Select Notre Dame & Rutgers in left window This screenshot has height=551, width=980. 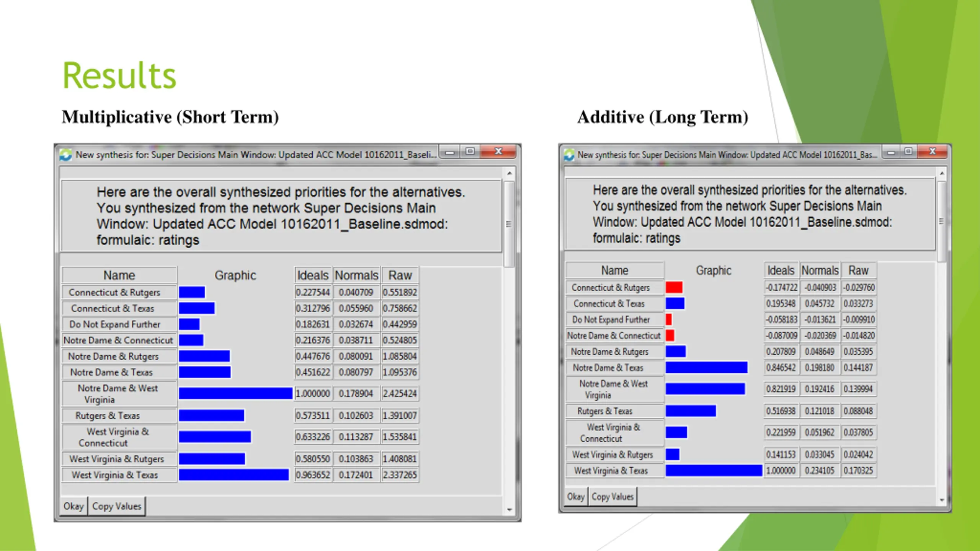119,356
